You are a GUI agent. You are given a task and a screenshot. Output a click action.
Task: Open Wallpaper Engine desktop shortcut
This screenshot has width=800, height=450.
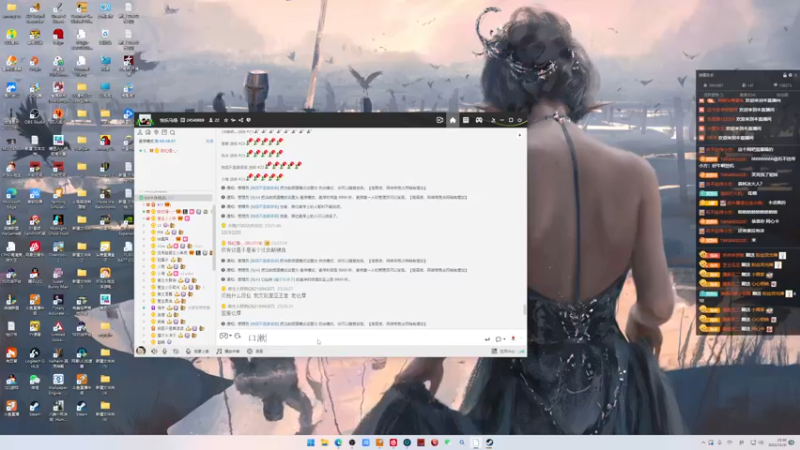[58, 383]
